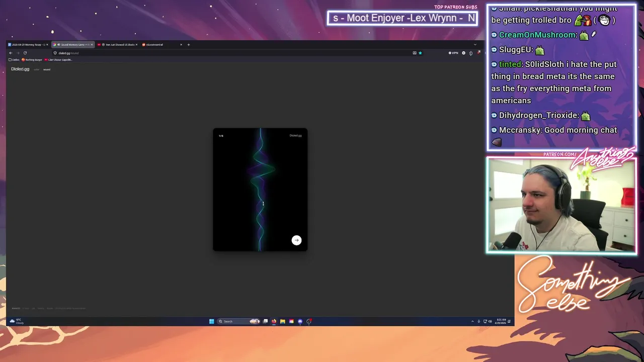
Task: Click the site security shield icon
Action: pos(55,53)
